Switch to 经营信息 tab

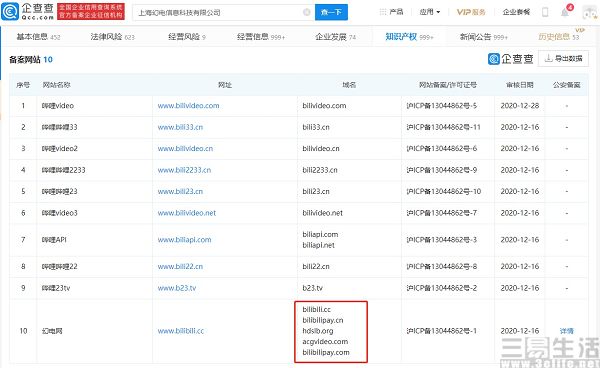click(261, 37)
